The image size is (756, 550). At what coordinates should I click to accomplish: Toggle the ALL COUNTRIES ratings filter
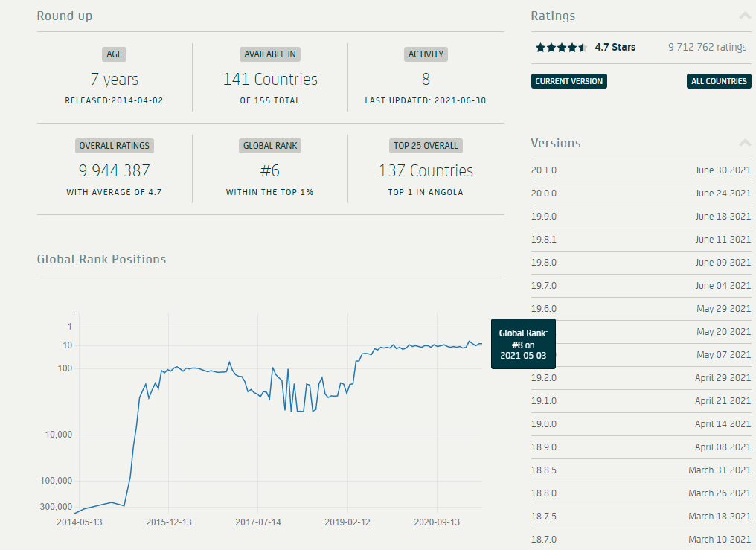click(x=718, y=80)
